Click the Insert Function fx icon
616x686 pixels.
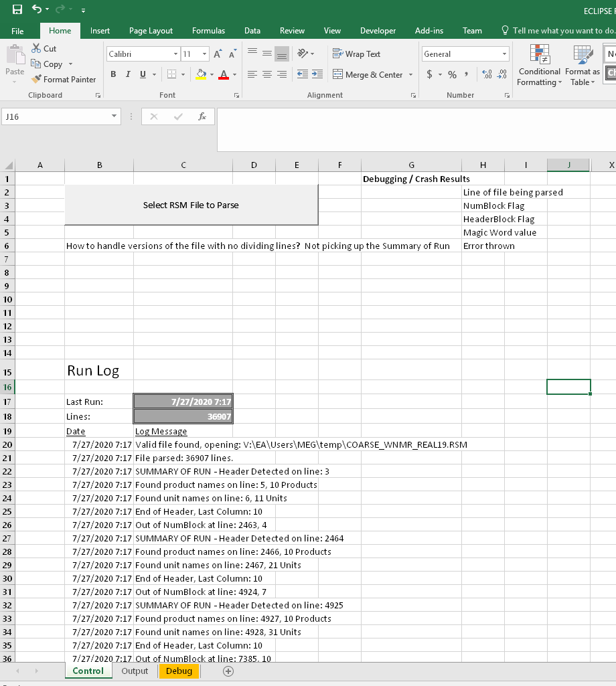pos(202,116)
